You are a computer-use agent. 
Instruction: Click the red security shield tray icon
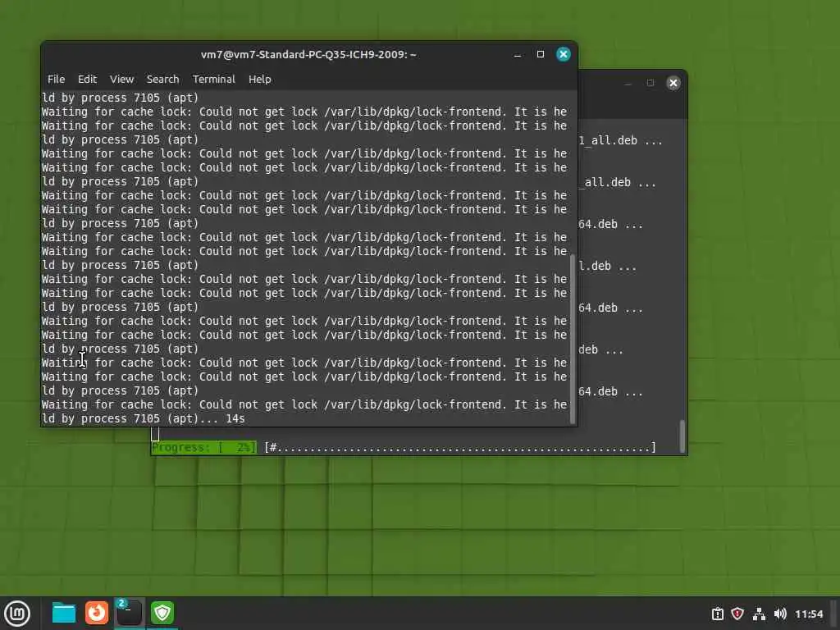(737, 614)
